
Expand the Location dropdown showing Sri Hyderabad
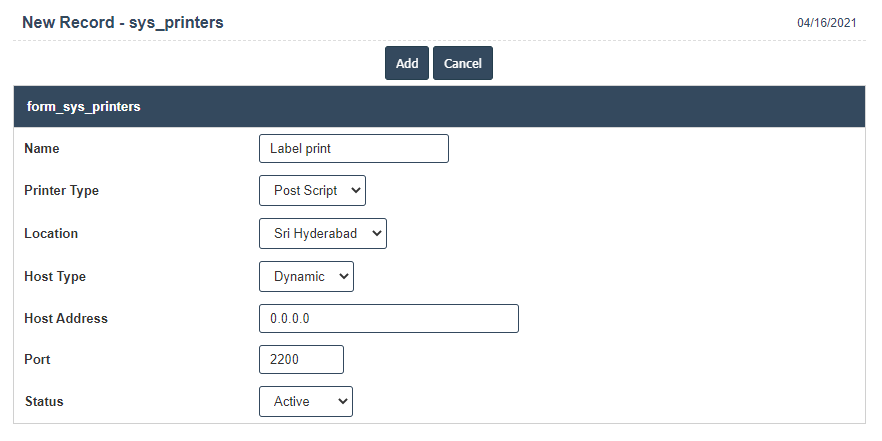pyautogui.click(x=322, y=234)
